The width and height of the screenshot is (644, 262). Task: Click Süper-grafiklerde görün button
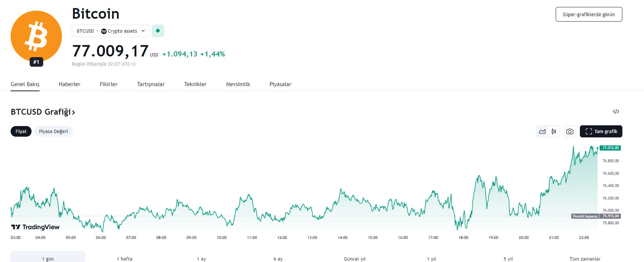[589, 14]
